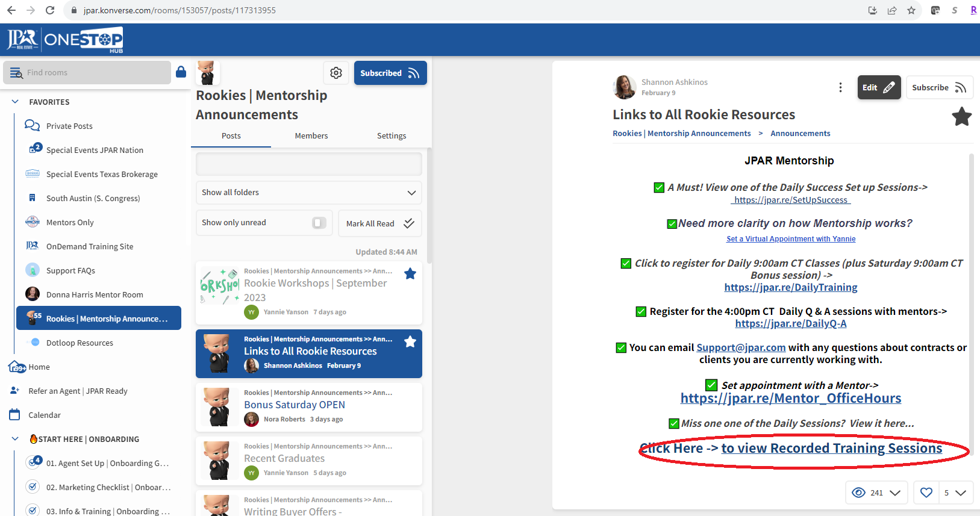The image size is (980, 516).
Task: Open Set a Virtual Appointment with Yannie
Action: [x=791, y=239]
